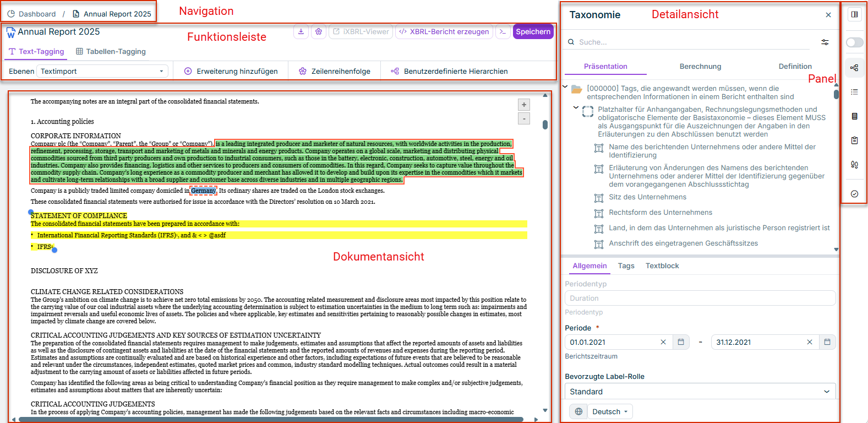Click the start date field 01.01.2021

click(x=619, y=342)
